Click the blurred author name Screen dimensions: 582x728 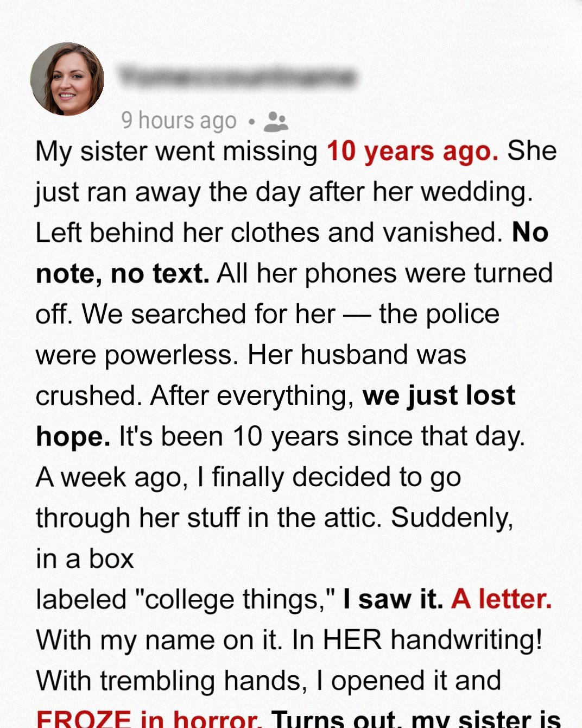(x=237, y=77)
